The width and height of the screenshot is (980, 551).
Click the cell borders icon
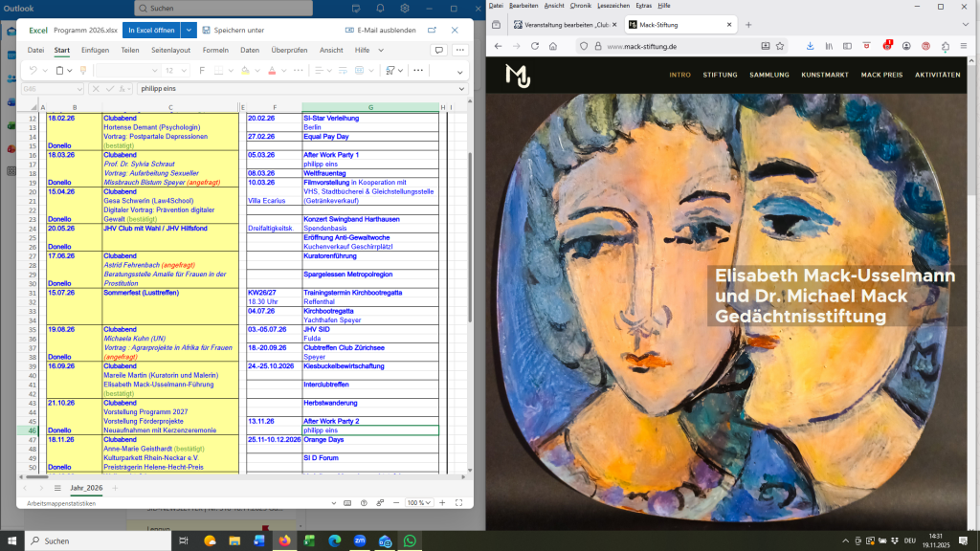(x=218, y=71)
